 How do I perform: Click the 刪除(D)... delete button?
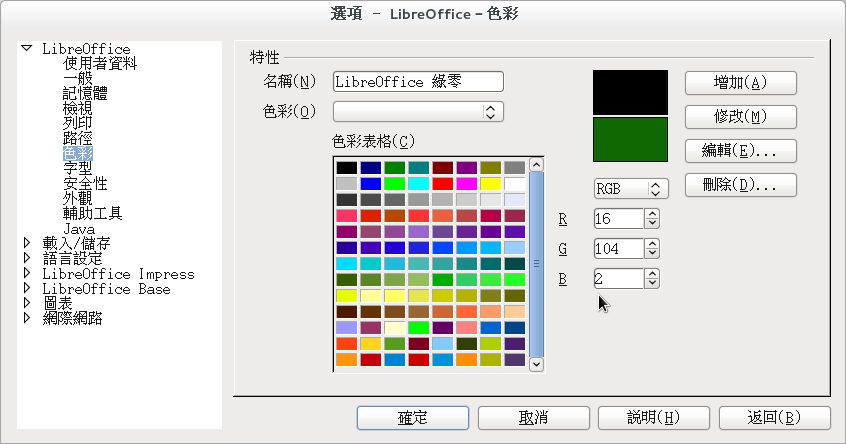pyautogui.click(x=741, y=185)
